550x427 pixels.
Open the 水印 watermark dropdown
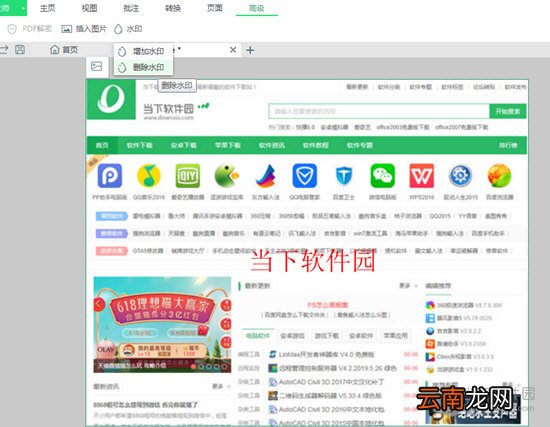tap(128, 29)
